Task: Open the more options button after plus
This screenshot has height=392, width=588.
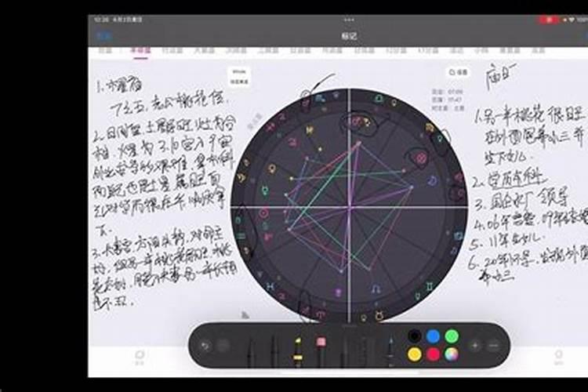Action: (x=494, y=346)
